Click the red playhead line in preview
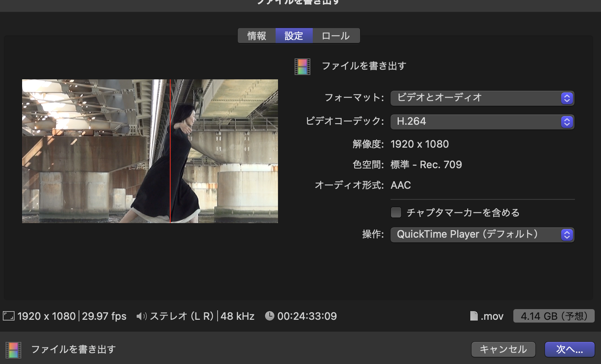Image resolution: width=601 pixels, height=364 pixels. [170, 151]
